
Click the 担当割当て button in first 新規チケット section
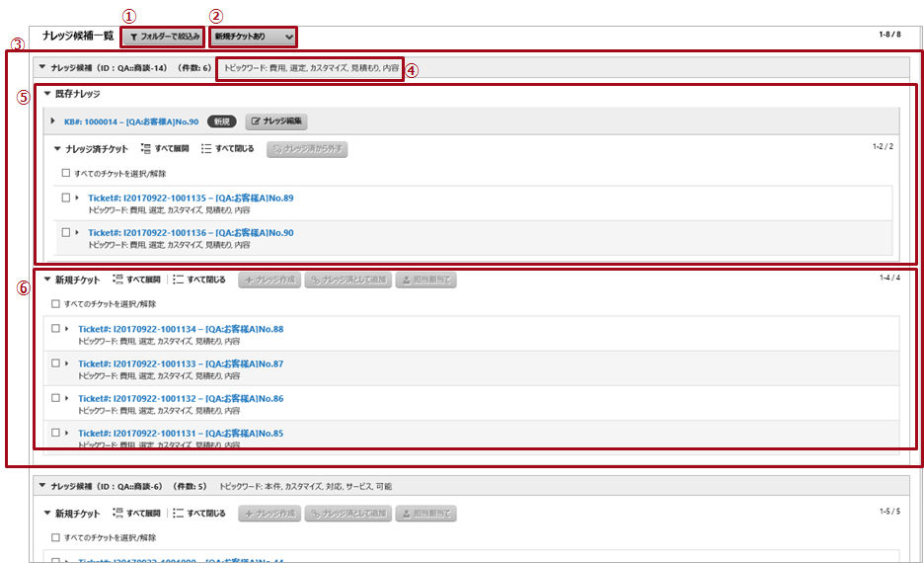[x=426, y=281]
